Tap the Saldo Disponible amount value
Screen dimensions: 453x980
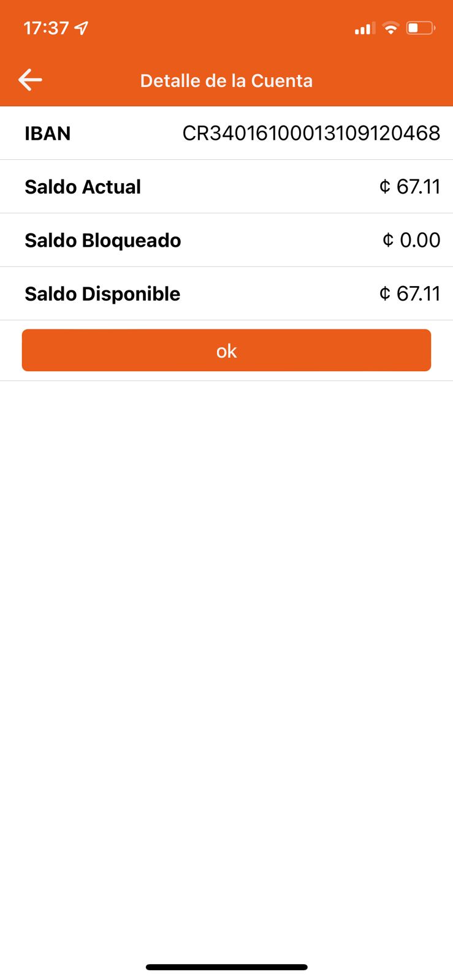pos(418,294)
